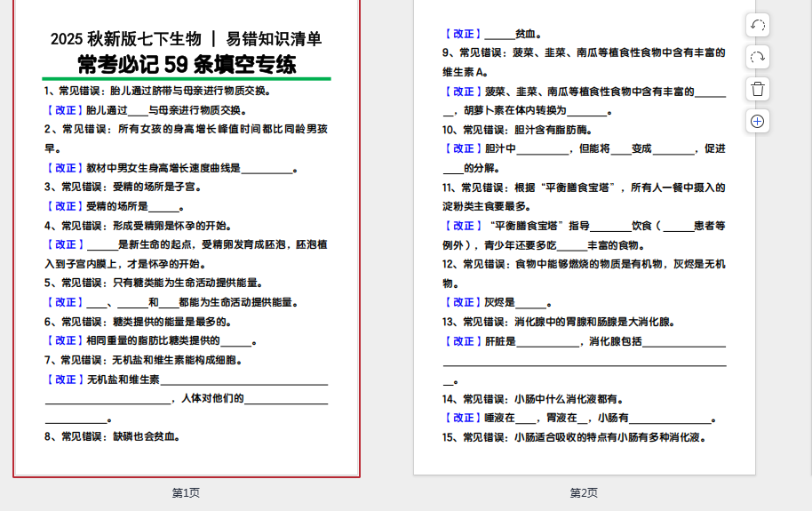Click the 改正 tag under item 3
812x511 pixels.
point(64,206)
